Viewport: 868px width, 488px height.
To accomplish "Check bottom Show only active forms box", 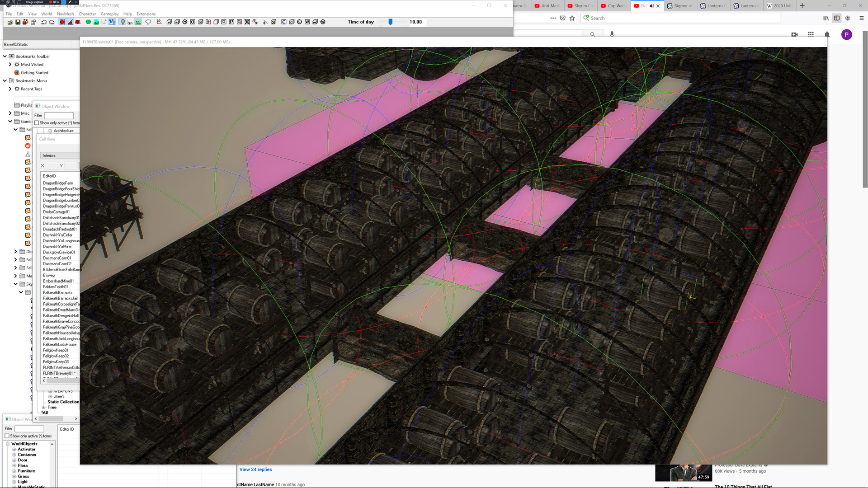I will (x=7, y=436).
